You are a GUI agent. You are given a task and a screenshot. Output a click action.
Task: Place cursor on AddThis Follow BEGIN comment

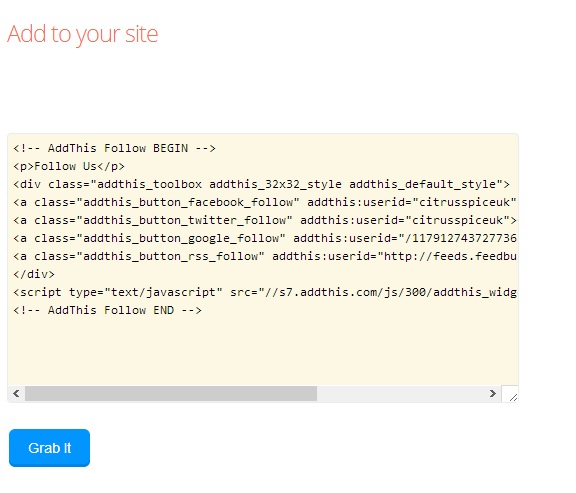(114, 148)
